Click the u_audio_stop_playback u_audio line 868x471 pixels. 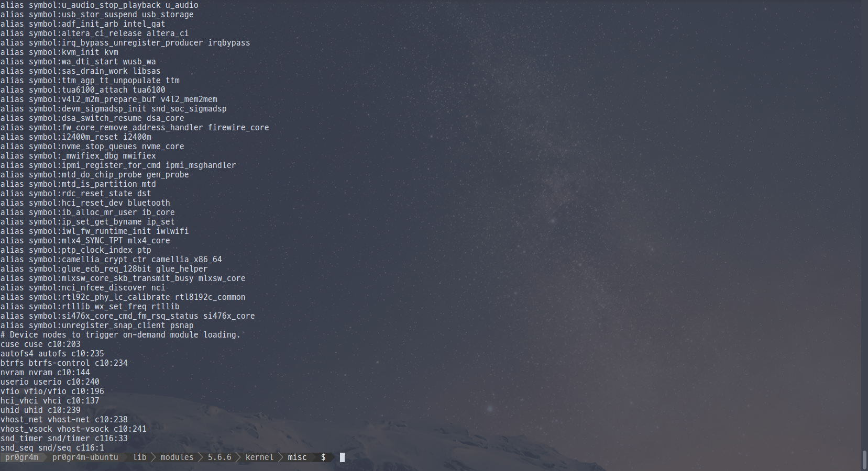[100, 5]
